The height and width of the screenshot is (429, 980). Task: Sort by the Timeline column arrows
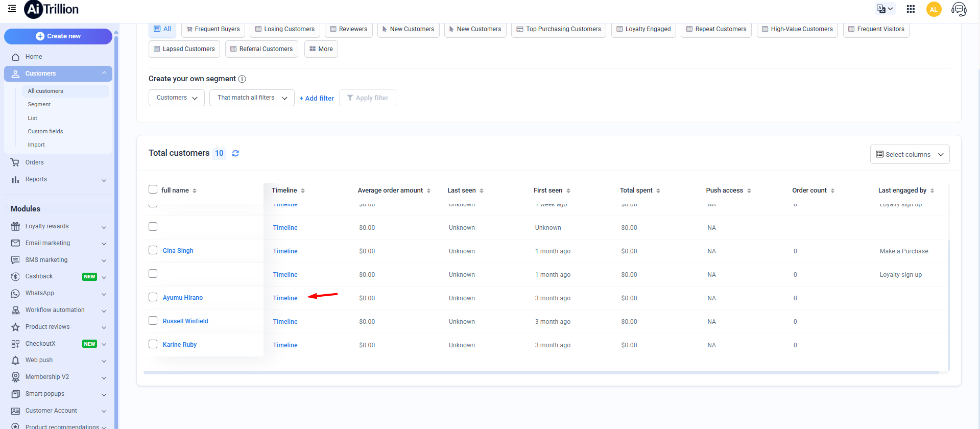pyautogui.click(x=303, y=190)
